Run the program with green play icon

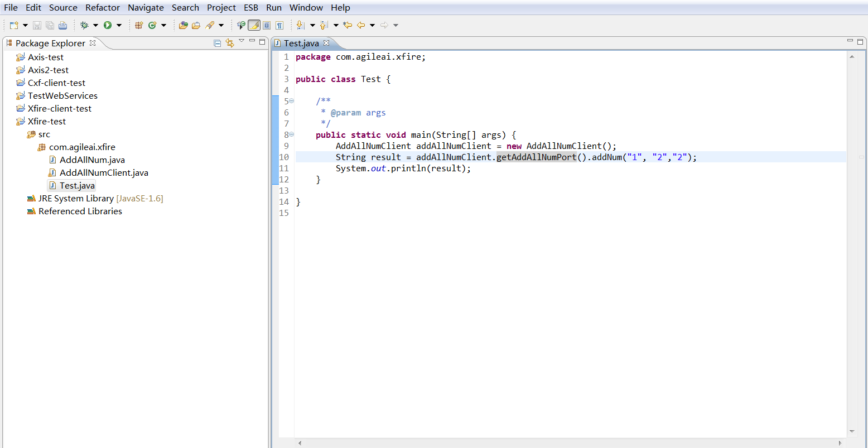tap(108, 25)
